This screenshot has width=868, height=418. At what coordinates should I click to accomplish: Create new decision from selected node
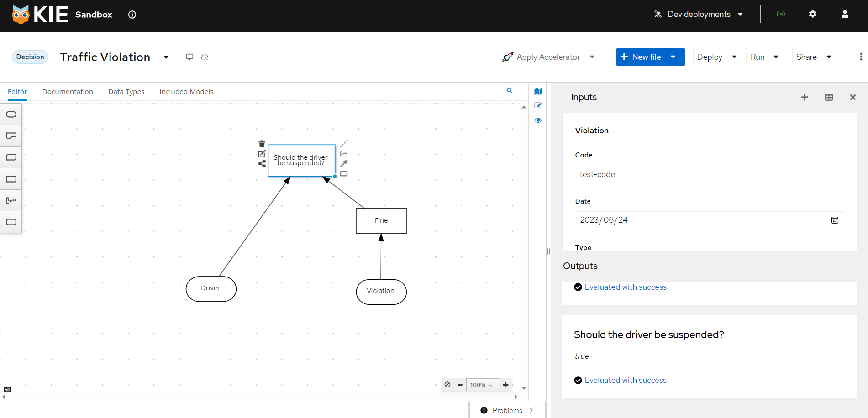344,173
